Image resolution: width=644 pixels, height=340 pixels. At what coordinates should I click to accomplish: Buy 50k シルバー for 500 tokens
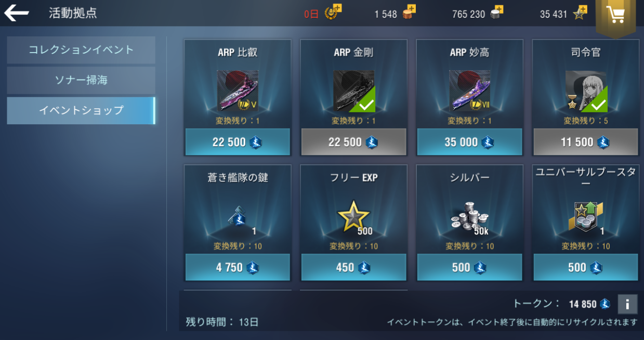pyautogui.click(x=470, y=267)
